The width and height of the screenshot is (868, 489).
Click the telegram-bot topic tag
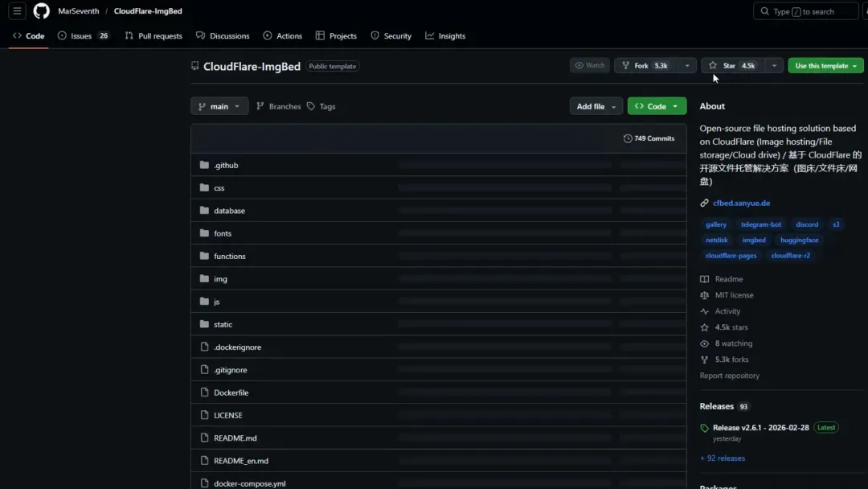(760, 224)
